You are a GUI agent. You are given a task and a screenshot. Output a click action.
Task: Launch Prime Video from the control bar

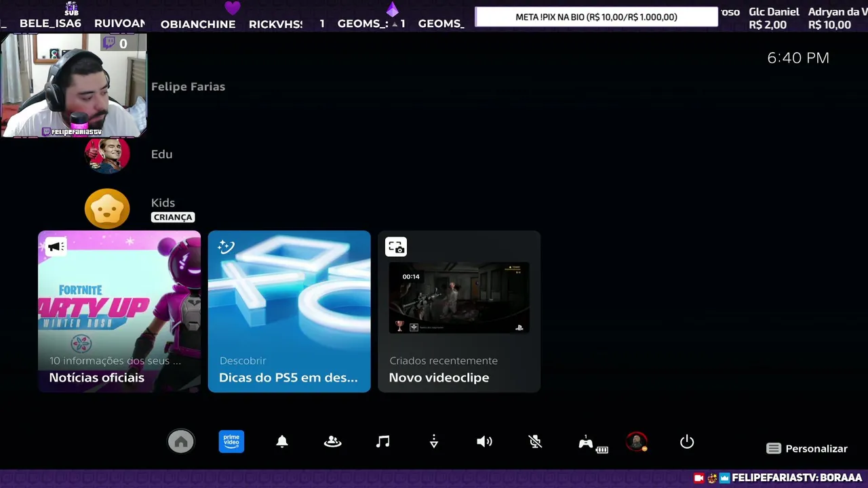coord(231,442)
